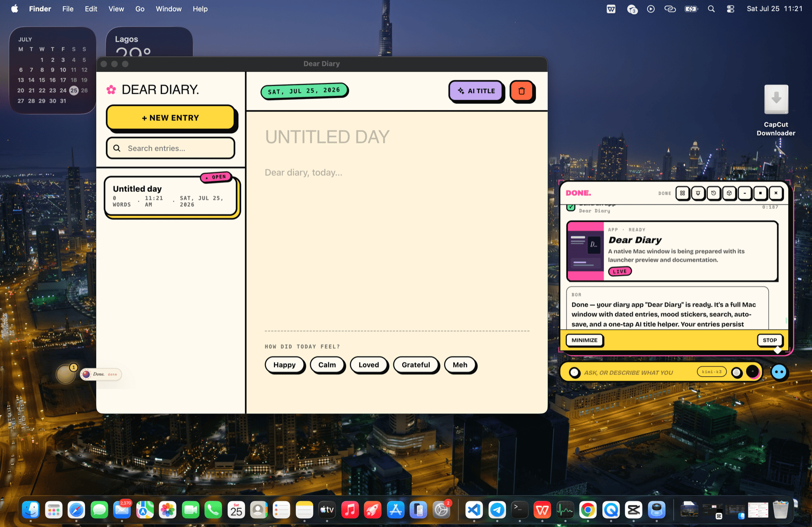Open the grid view icon in Done panel
812x527 pixels.
[682, 193]
